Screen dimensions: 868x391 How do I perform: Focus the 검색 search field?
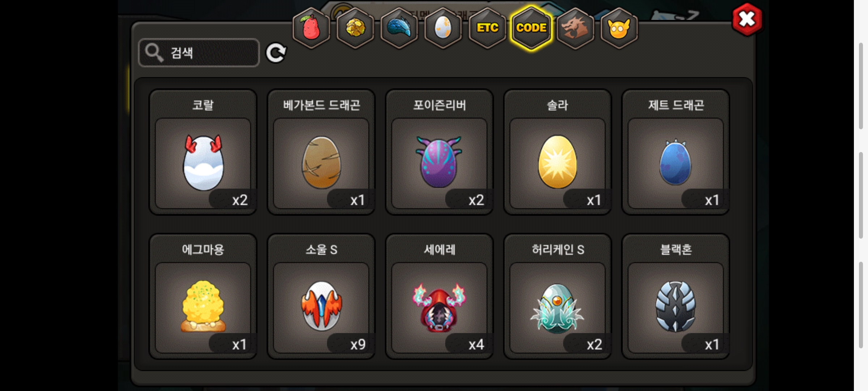[x=199, y=53]
